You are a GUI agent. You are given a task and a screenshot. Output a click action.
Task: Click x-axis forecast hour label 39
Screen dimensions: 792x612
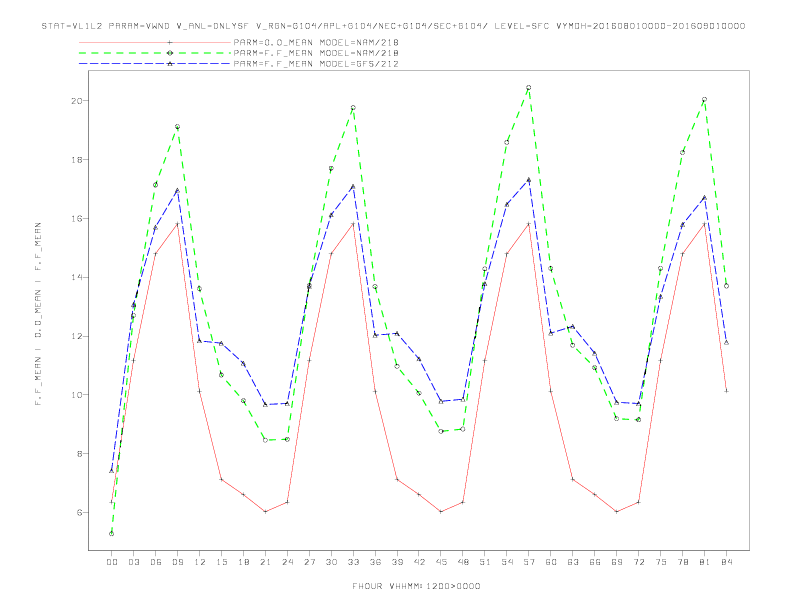[397, 562]
